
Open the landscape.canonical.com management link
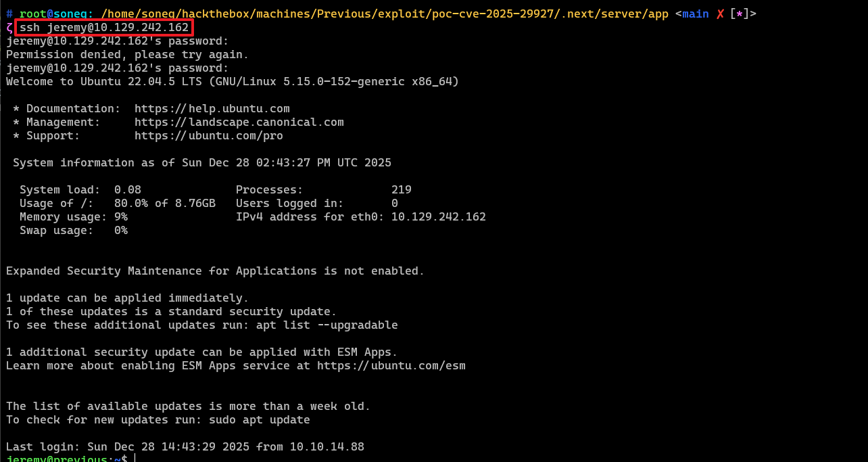(x=239, y=122)
